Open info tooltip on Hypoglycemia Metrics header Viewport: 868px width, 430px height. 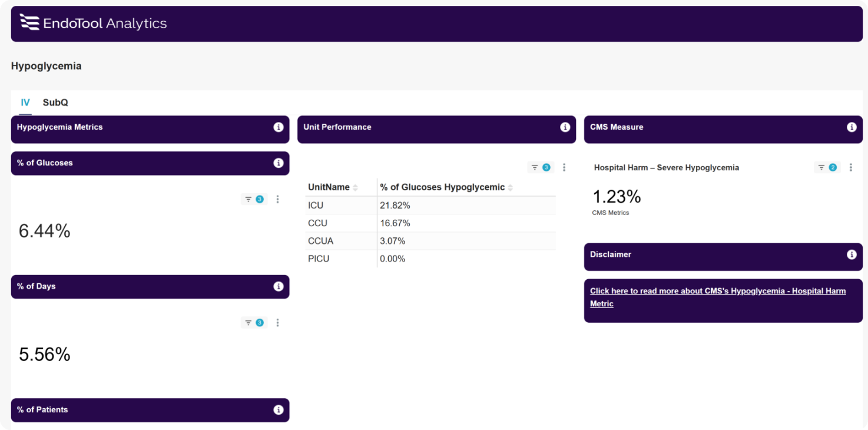(278, 127)
